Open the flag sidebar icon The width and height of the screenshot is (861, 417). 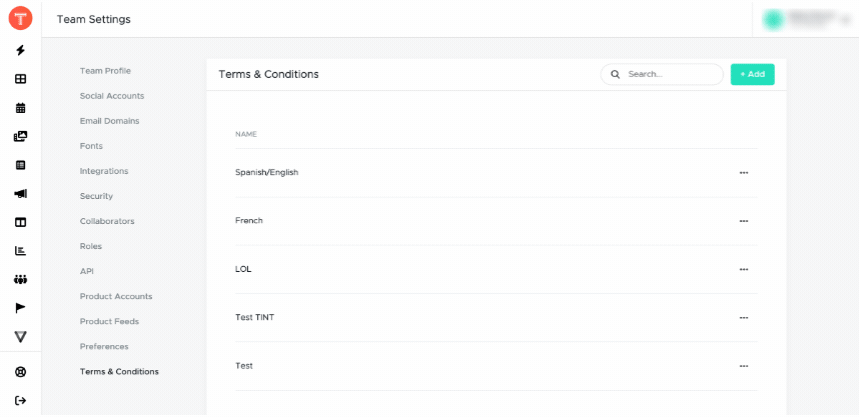[20, 308]
